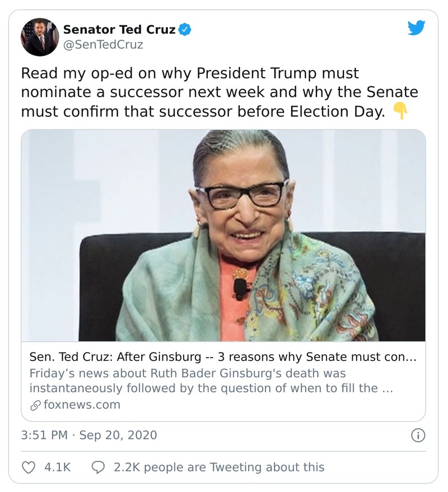This screenshot has width=448, height=492.
Task: Open Ted Cruz's profile avatar photo
Action: (x=40, y=36)
